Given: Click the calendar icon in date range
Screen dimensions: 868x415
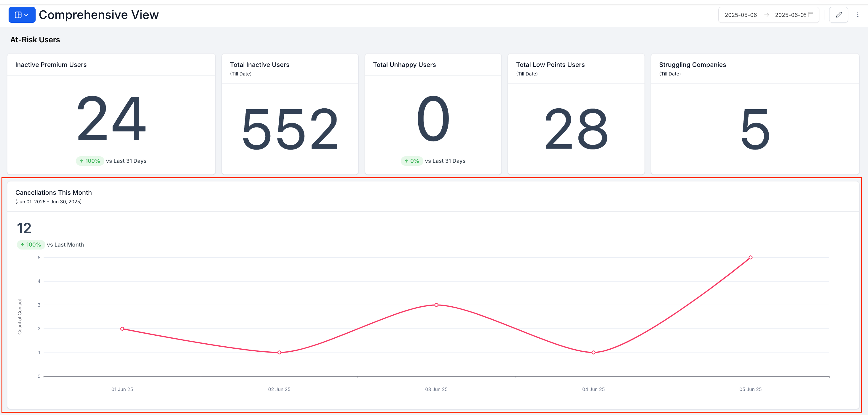Looking at the screenshot, I should click(811, 15).
